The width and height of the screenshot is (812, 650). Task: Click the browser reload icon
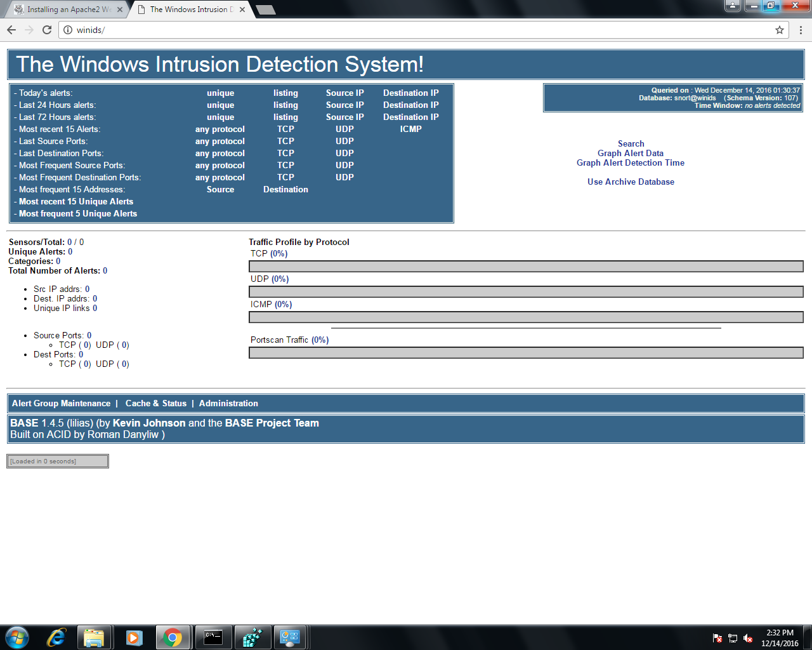tap(46, 30)
